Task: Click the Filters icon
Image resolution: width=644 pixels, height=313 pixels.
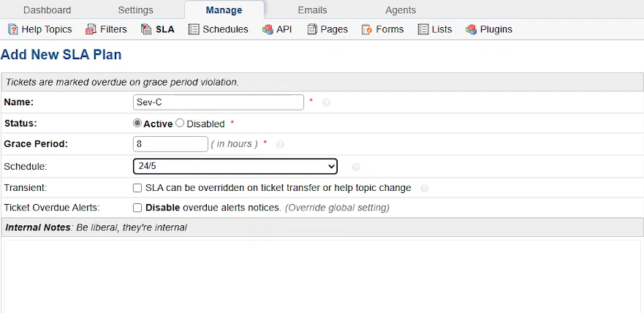Action: point(91,29)
